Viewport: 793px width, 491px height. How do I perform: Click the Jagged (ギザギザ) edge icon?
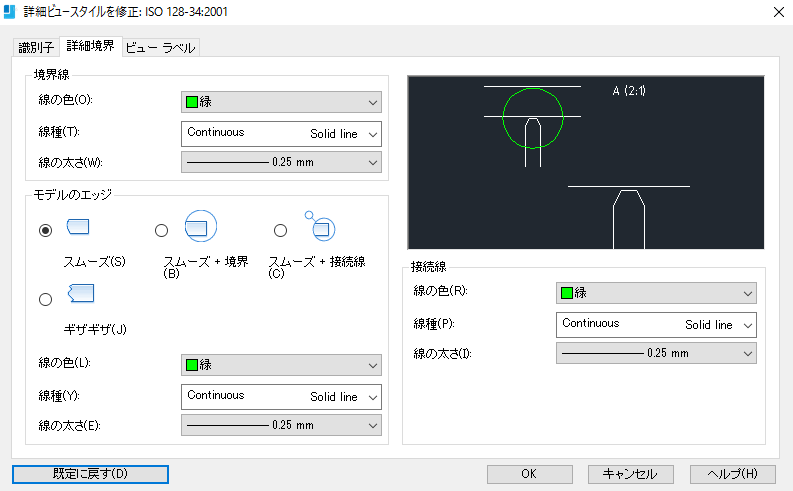80,293
